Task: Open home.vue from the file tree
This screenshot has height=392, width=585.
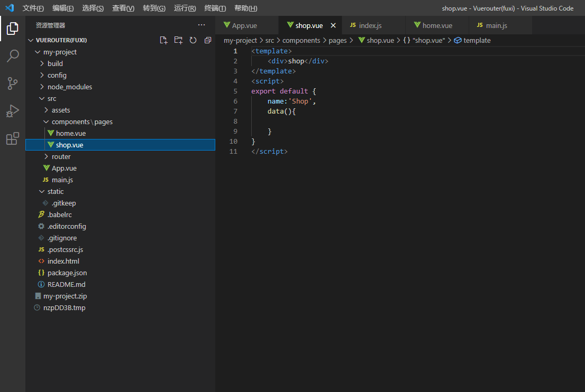Action: pos(120,133)
